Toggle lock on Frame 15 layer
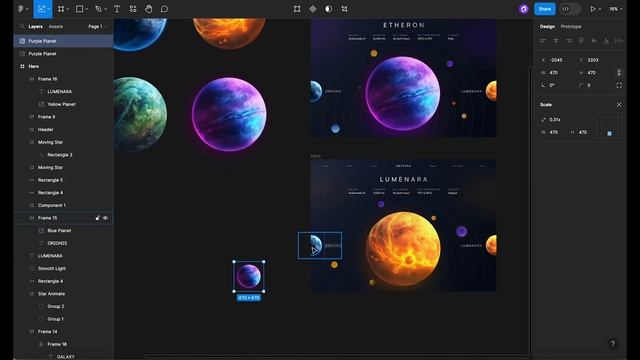Screen dimensions: 640x360 pos(97,218)
